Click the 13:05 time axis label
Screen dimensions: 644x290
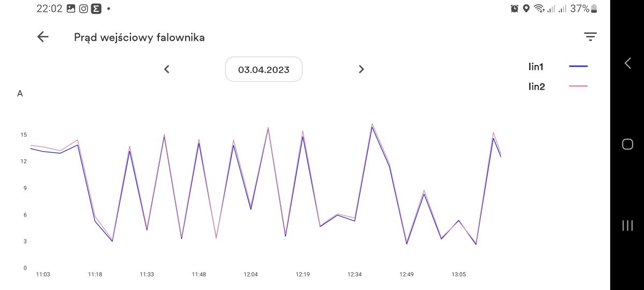tap(459, 274)
